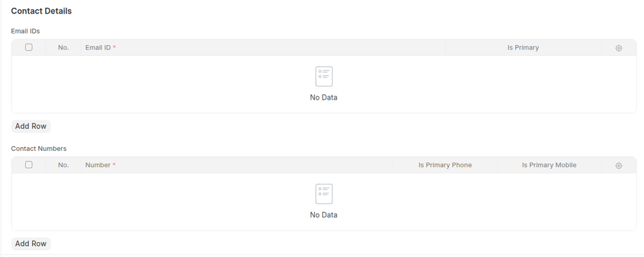
Task: Click the Email IDs field label
Action: click(26, 30)
